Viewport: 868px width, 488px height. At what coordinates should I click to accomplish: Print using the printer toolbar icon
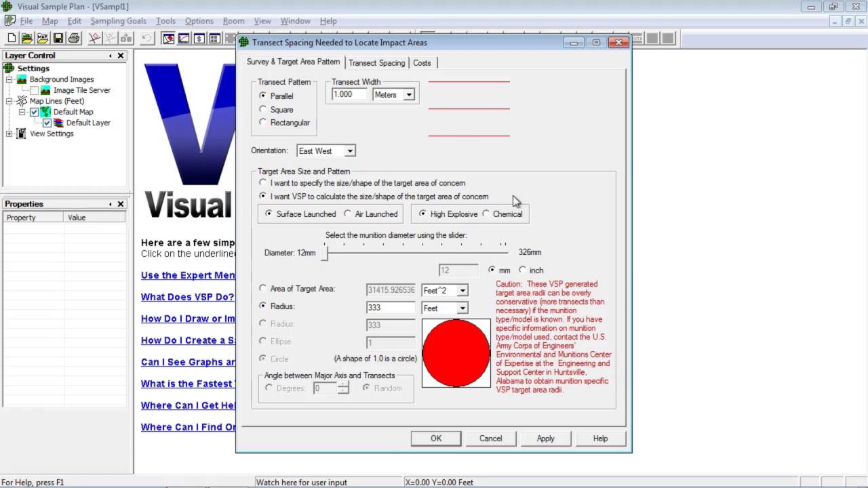pyautogui.click(x=74, y=39)
